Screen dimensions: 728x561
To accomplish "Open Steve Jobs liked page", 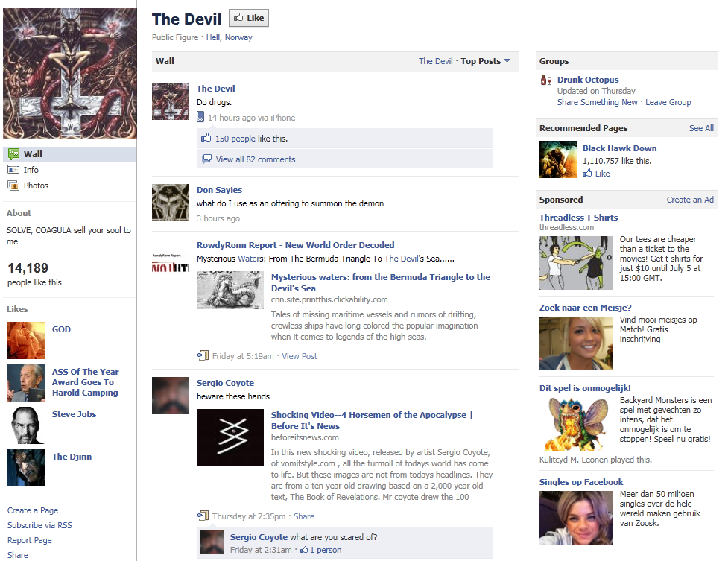I will click(x=75, y=414).
